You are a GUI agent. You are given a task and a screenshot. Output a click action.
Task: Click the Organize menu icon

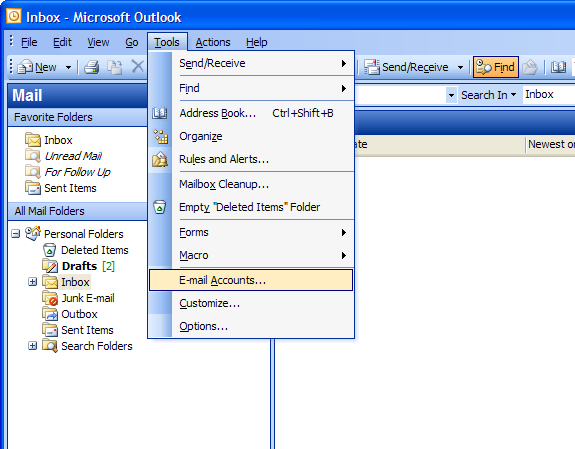[160, 136]
